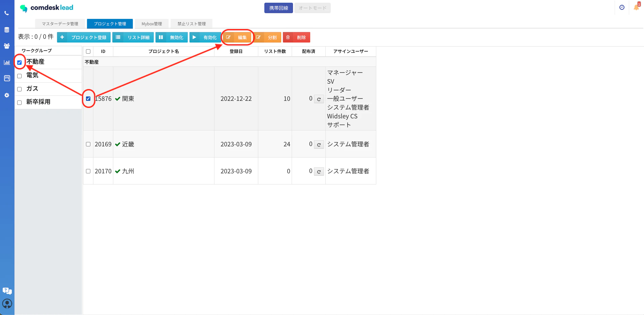Refresh distribution count for project 15876
The height and width of the screenshot is (315, 644).
tap(319, 99)
